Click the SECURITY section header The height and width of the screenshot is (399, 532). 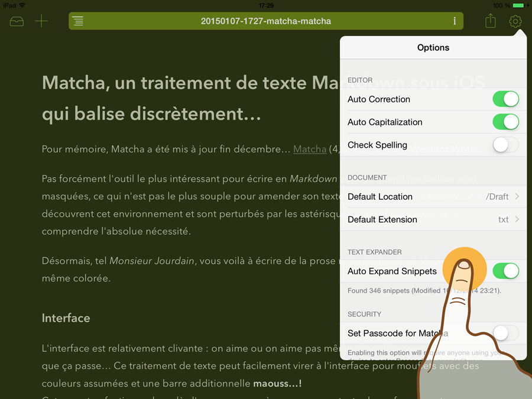click(x=364, y=314)
